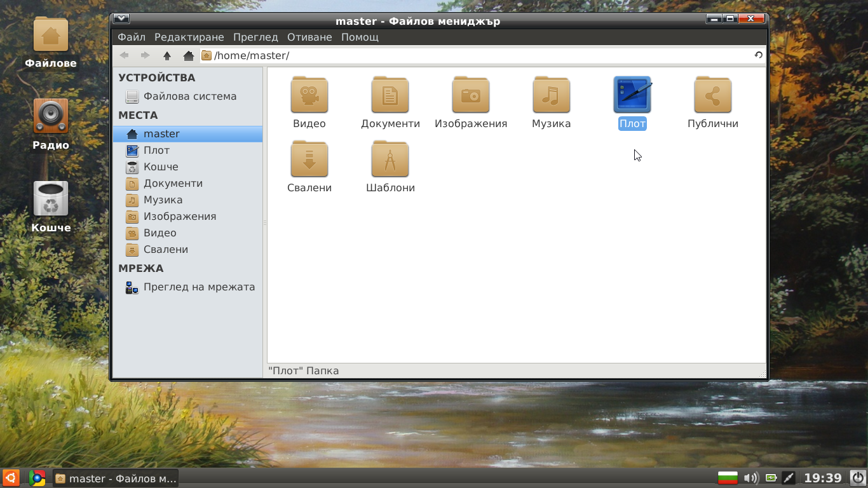Screen dimensions: 868x488
Task: Go to the parent folder with the up arrow
Action: (167, 56)
